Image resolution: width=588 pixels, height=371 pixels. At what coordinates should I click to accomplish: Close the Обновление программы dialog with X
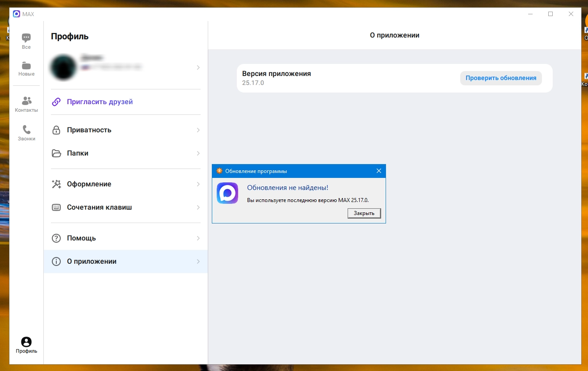pyautogui.click(x=379, y=171)
